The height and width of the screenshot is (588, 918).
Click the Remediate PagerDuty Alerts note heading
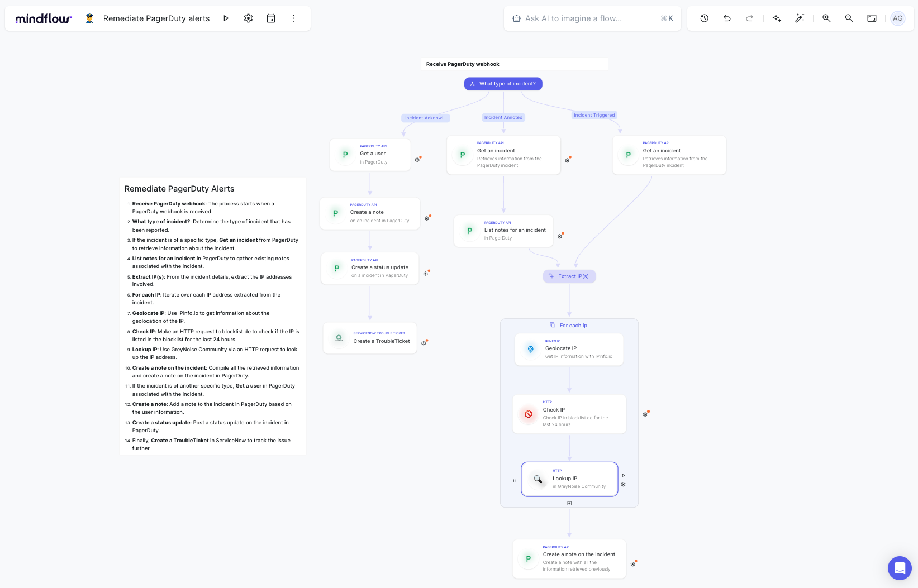coord(179,189)
